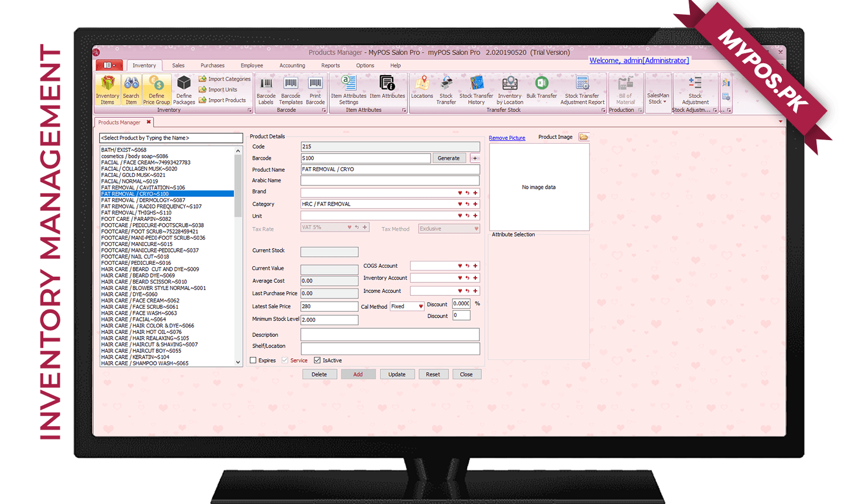Choose Import Categories
This screenshot has width=844, height=504.
pyautogui.click(x=224, y=79)
